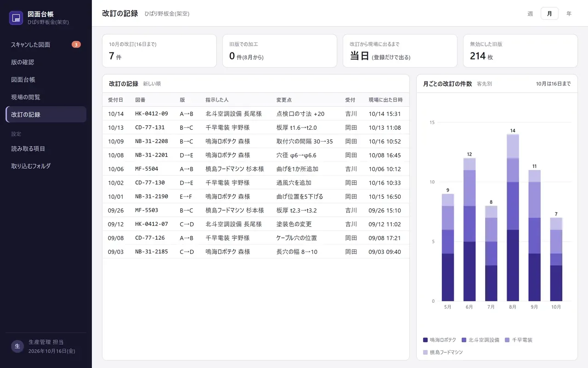Click the change note 板厚 t1.6→t2.0
This screenshot has height=368, width=588.
[297, 127]
